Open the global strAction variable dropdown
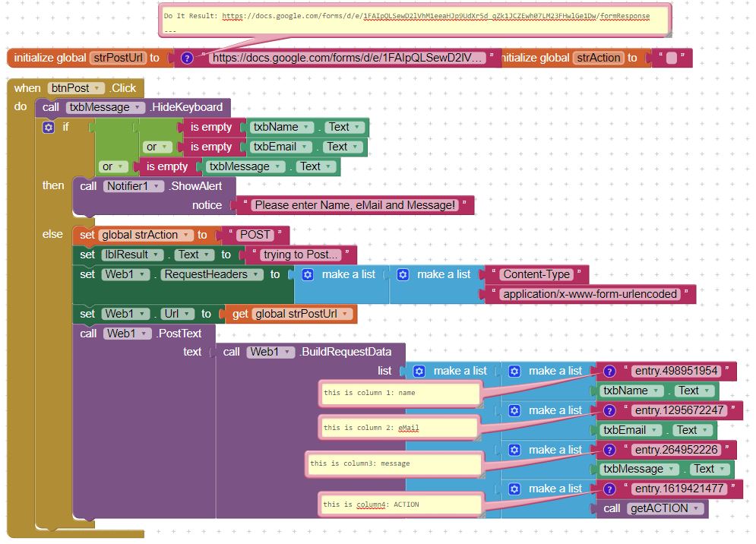Screen dimensions: 756x544 [146, 235]
